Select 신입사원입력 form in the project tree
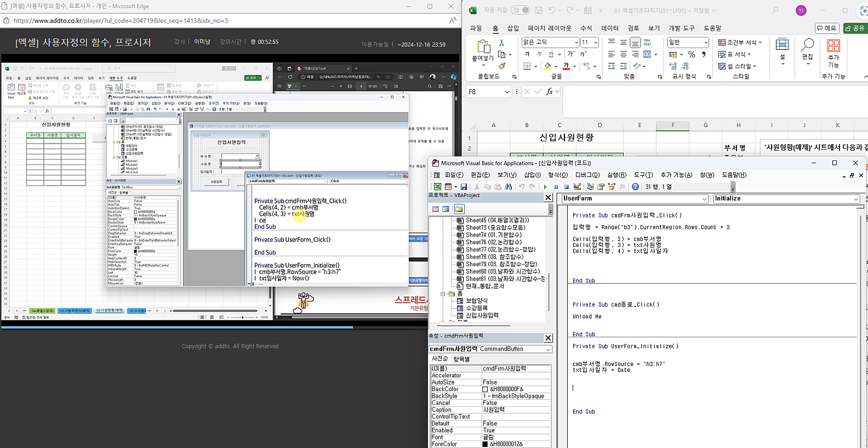The image size is (868, 448). [x=482, y=315]
